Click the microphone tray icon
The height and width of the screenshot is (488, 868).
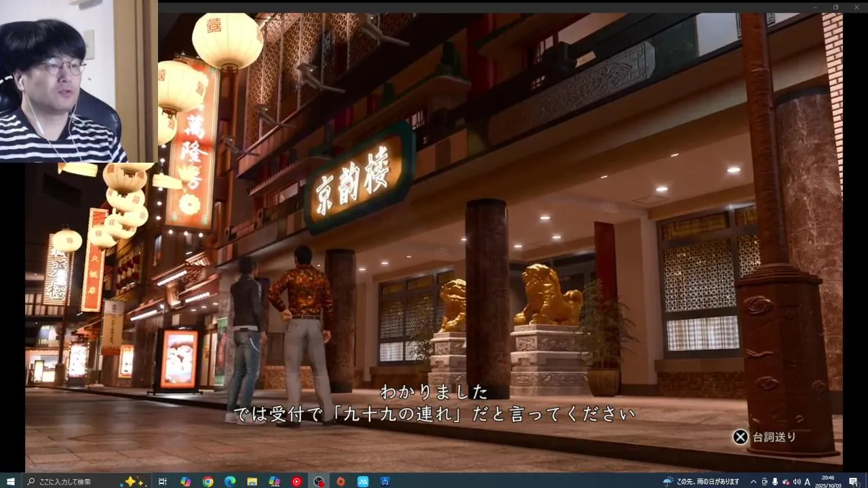[775, 481]
